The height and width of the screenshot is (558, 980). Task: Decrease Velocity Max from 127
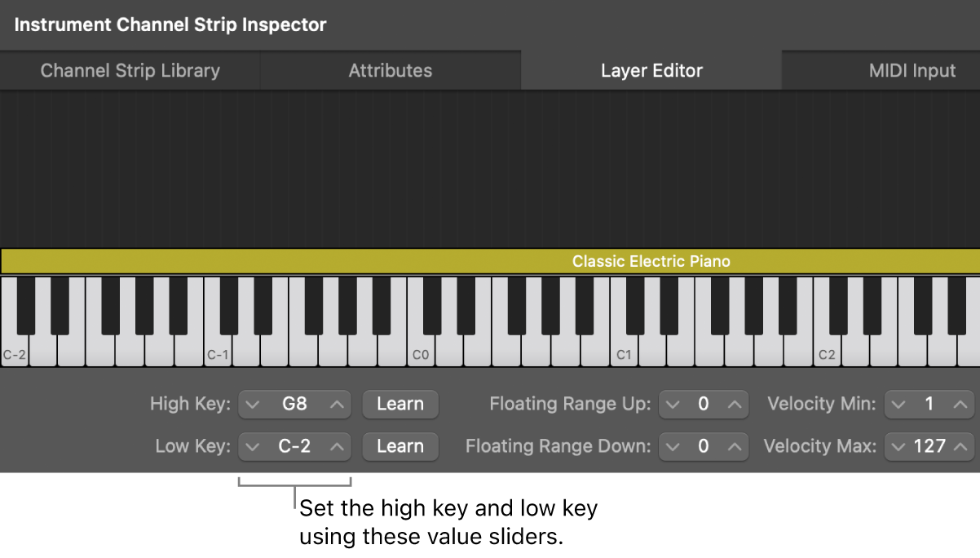point(898,446)
